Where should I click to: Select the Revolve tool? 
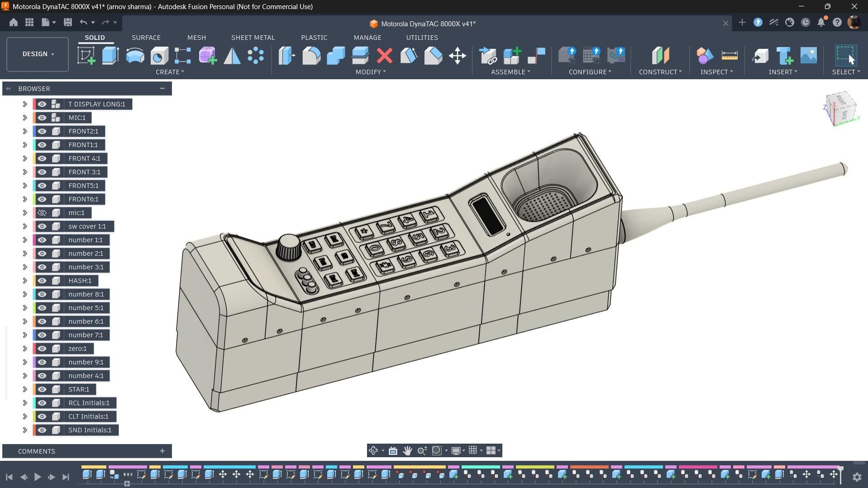point(135,56)
